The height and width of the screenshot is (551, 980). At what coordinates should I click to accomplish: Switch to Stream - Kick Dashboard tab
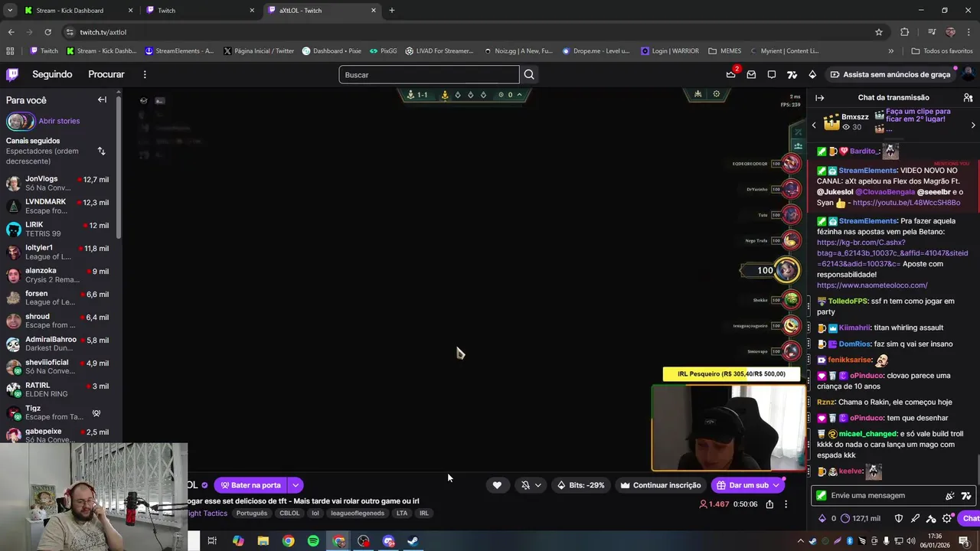tap(79, 11)
